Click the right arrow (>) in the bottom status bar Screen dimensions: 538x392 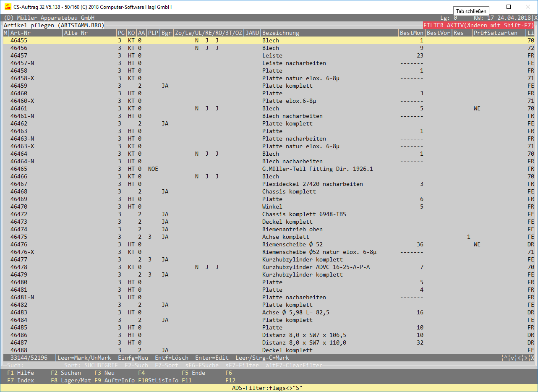pyautogui.click(x=526, y=358)
